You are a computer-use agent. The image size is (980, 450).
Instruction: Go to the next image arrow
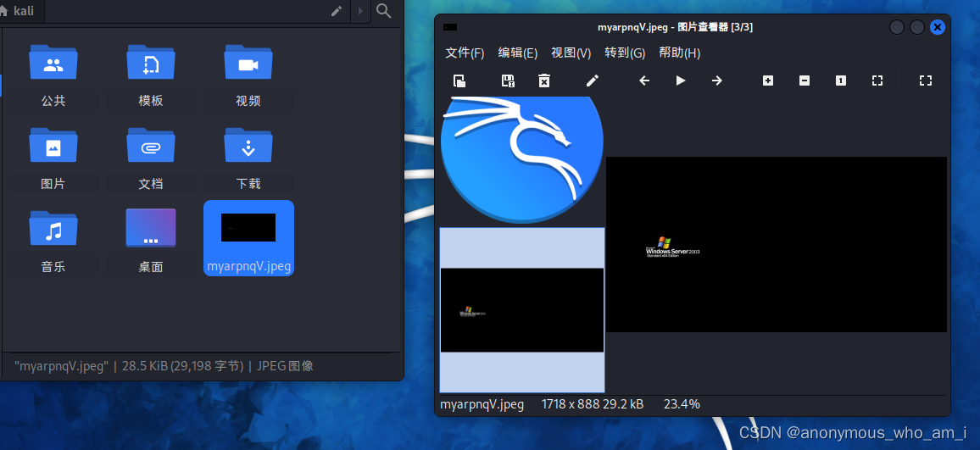pyautogui.click(x=717, y=81)
